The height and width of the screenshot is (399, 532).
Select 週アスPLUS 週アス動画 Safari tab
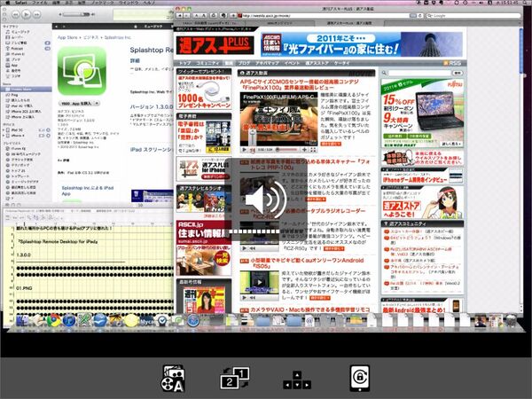coord(350,23)
